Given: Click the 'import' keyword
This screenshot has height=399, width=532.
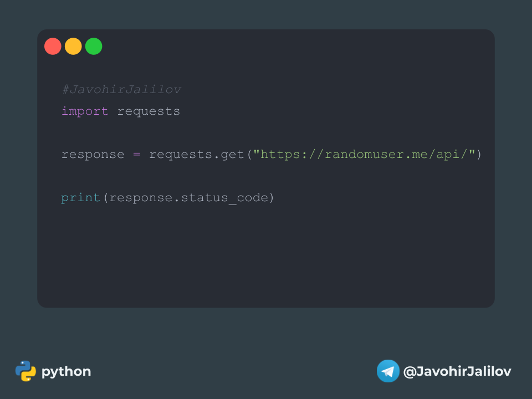Looking at the screenshot, I should click(x=85, y=111).
